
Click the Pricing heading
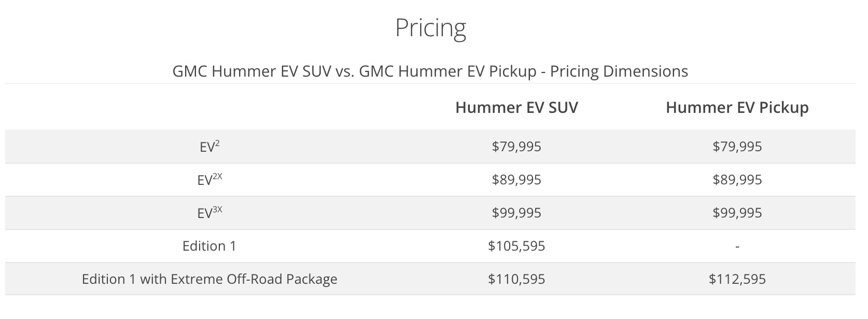click(430, 28)
